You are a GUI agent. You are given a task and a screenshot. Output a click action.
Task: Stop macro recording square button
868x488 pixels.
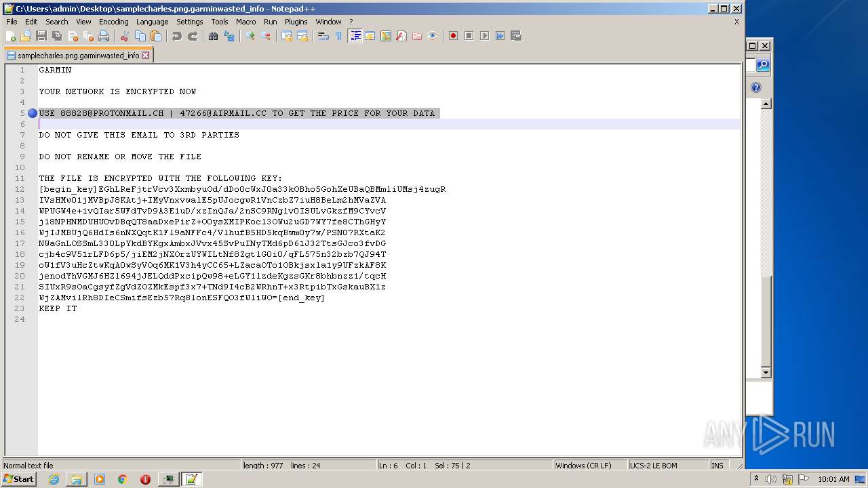coord(469,36)
